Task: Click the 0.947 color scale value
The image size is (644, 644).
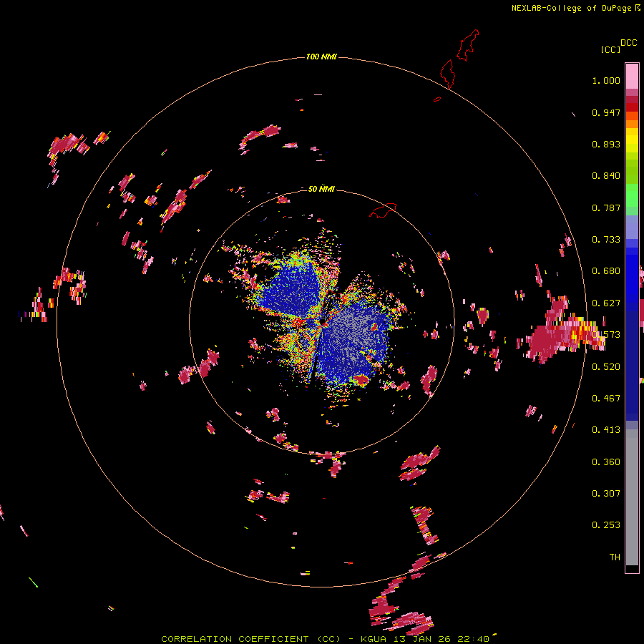Action: (606, 112)
